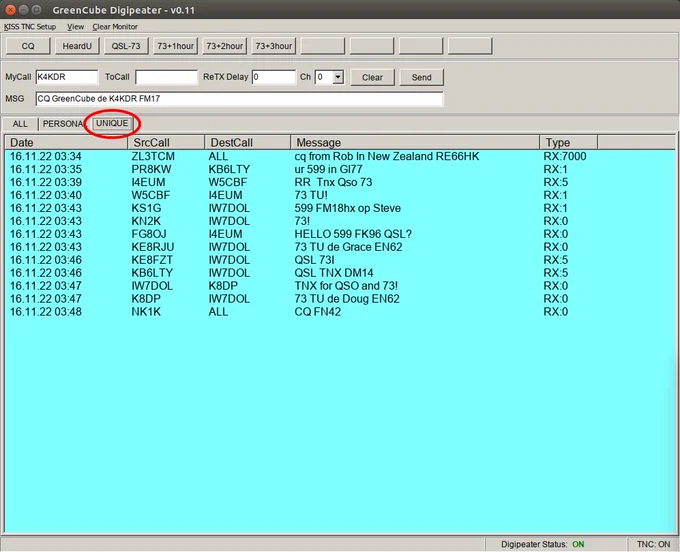
Task: Switch to the UNIQUE tab
Action: coord(112,124)
